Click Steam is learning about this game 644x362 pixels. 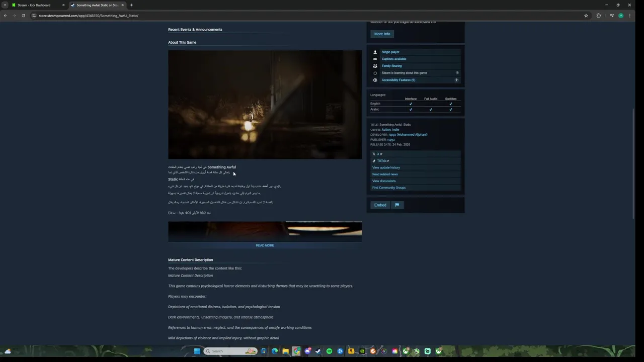(404, 73)
